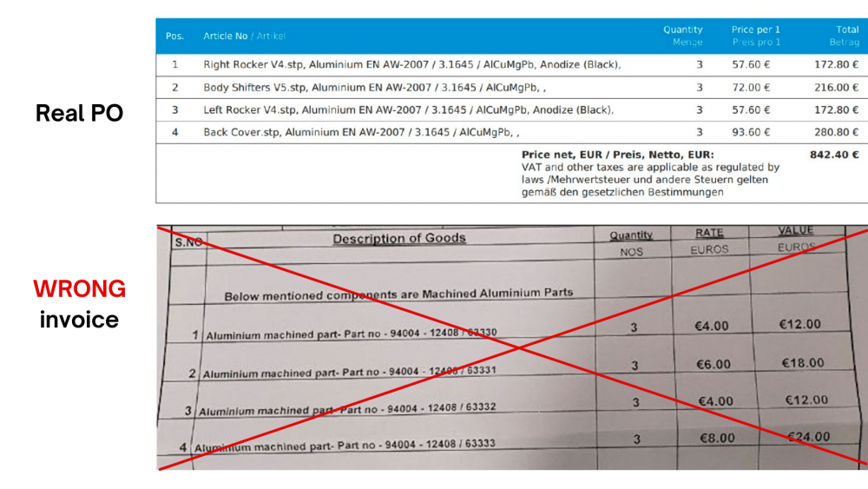This screenshot has height=489, width=868.
Task: Select the 'Left Rocker V4.stp' article row
Action: (512, 109)
